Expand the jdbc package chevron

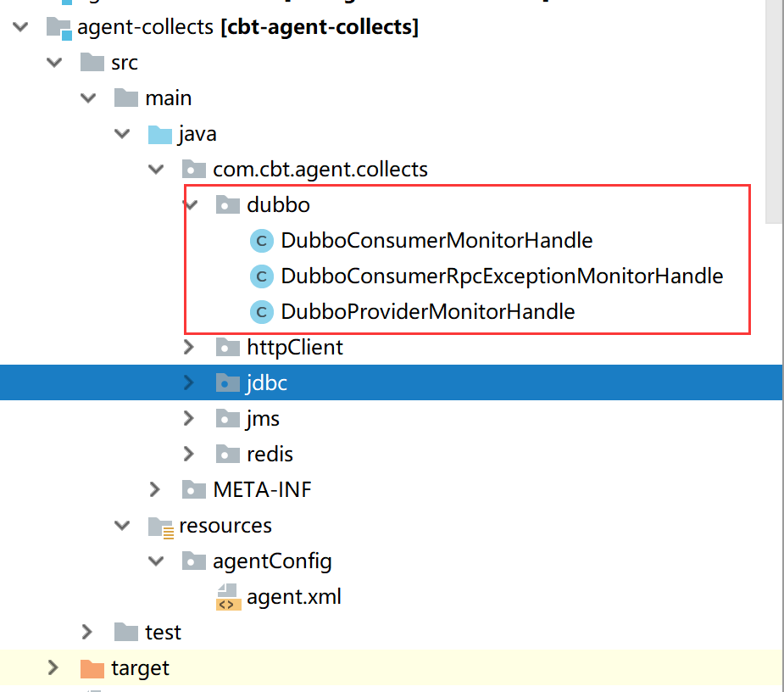188,382
